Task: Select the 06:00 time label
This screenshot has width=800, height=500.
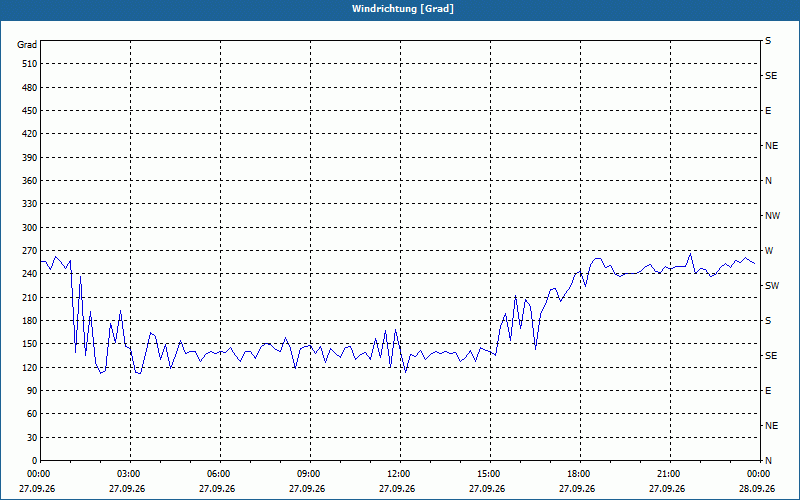Action: (x=218, y=474)
